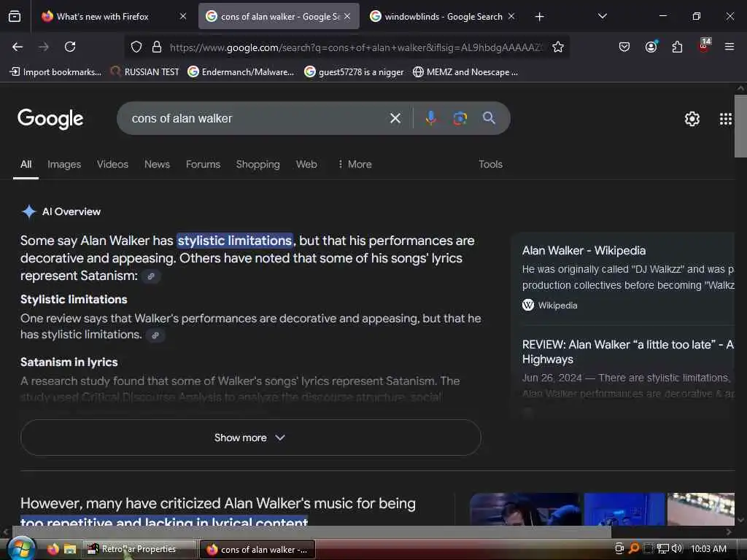Click the vertical scrollbar thumb
The width and height of the screenshot is (747, 560).
point(740,126)
